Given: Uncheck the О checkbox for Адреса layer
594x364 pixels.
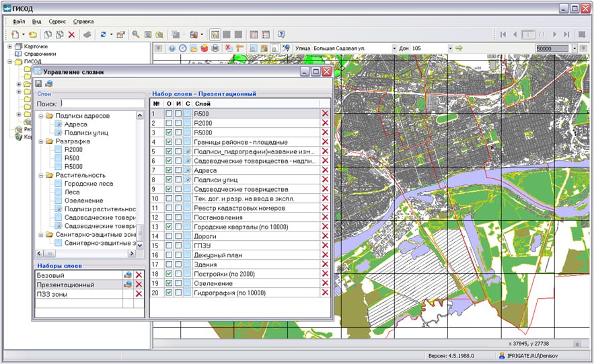Looking at the screenshot, I should pyautogui.click(x=169, y=171).
